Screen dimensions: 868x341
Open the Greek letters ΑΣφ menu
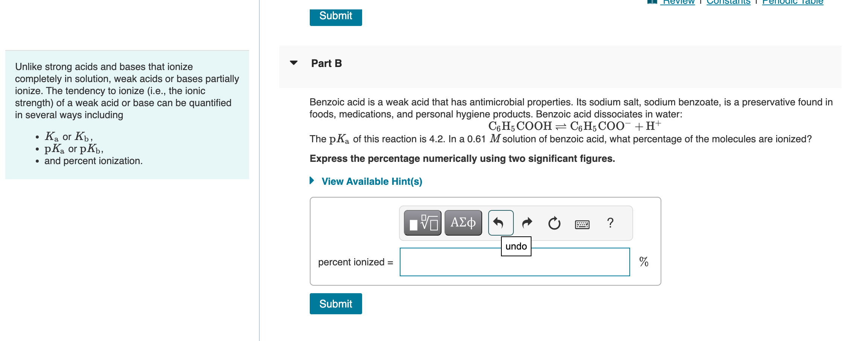pyautogui.click(x=463, y=222)
